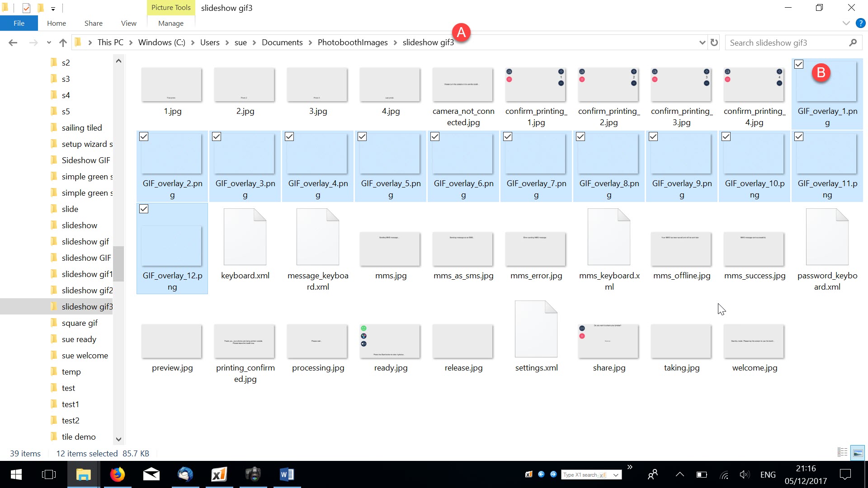Switch to large thumbnails view icon
This screenshot has width=868, height=488.
pyautogui.click(x=858, y=452)
